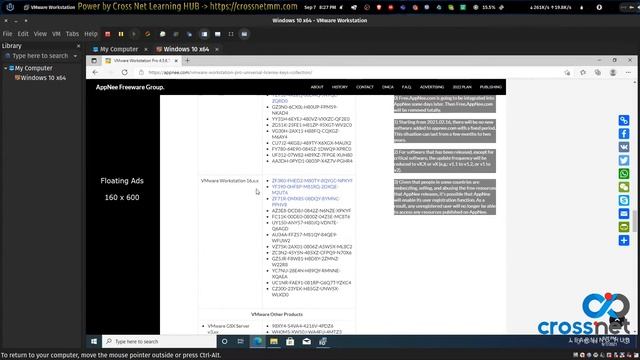Share the page on VK
Image resolution: width=640 pixels, height=360 pixels.
624,147
